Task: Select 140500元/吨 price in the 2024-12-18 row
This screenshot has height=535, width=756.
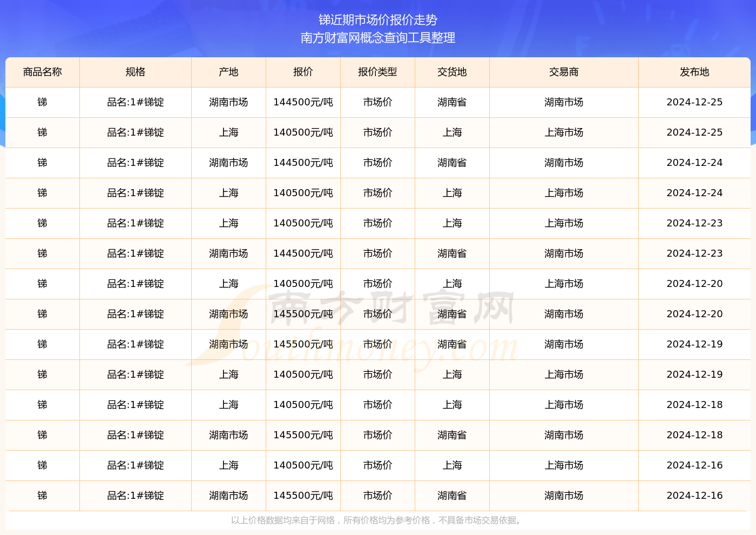Action: pos(303,405)
